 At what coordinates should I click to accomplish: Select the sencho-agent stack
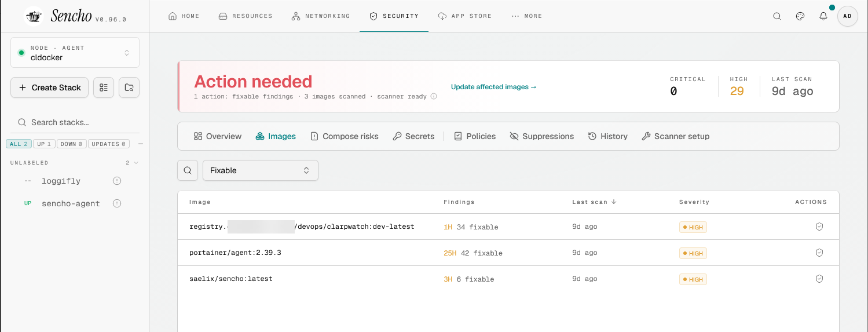[x=71, y=203]
